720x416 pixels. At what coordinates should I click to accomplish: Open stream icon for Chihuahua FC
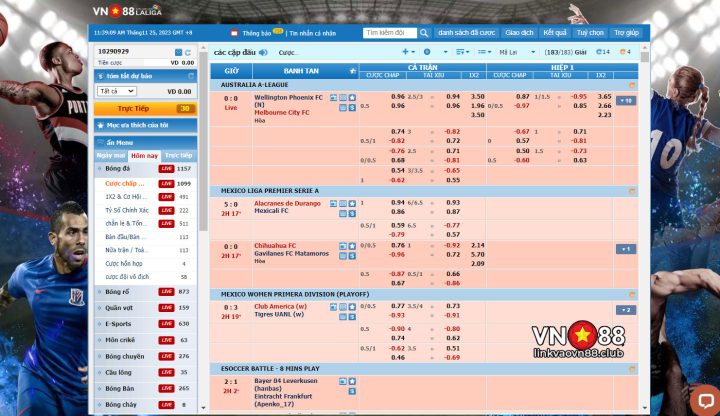click(x=343, y=246)
